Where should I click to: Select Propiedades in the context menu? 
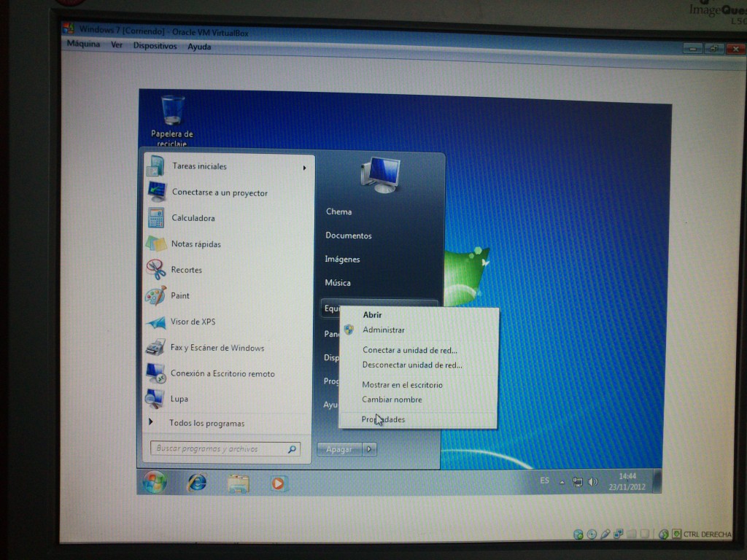[384, 419]
